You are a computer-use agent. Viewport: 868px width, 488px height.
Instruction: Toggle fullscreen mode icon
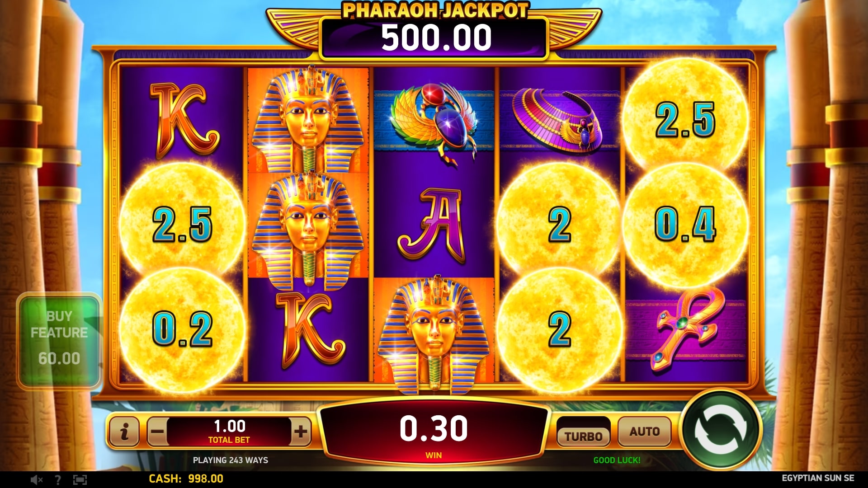[x=80, y=480]
